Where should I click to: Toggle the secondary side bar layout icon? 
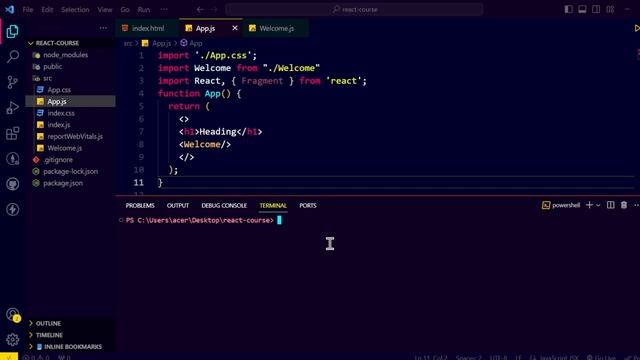[596, 9]
